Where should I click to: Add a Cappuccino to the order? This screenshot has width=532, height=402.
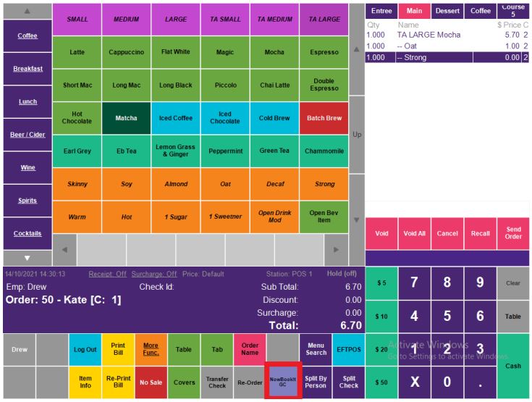tap(126, 52)
